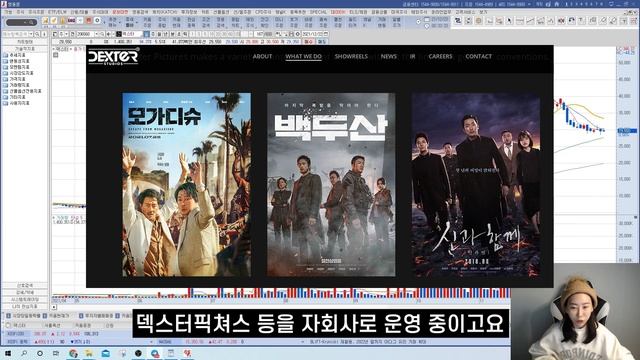Open the Mail app on the taskbar
This screenshot has height=360, width=640.
105,353
